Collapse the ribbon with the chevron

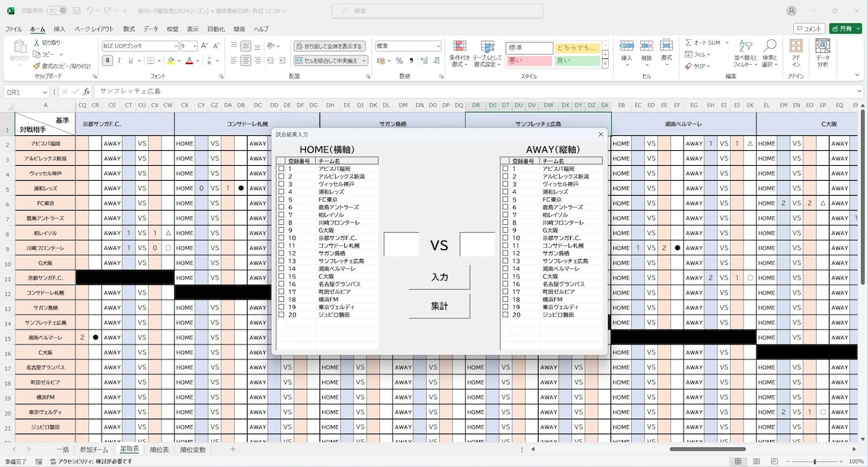coord(859,76)
